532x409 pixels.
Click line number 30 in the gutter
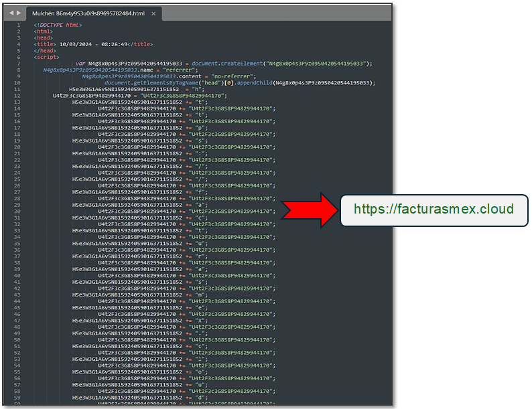[x=18, y=212]
